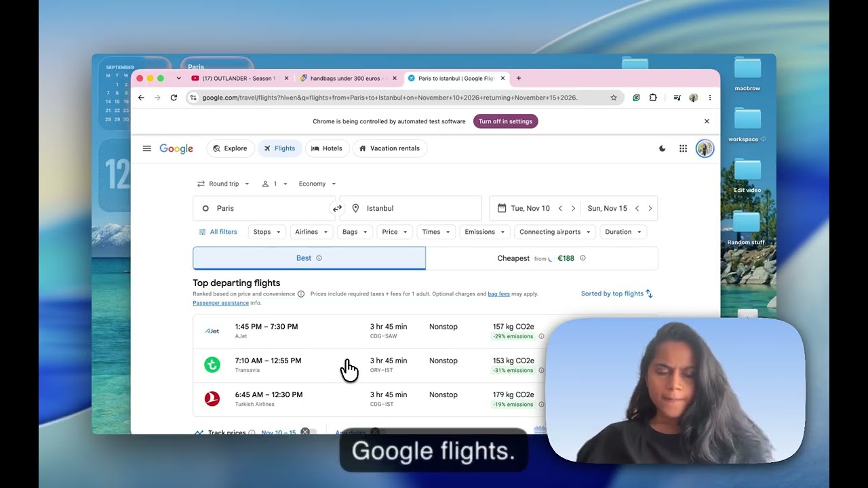Expand the Bags filter
The width and height of the screenshot is (868, 488).
pos(355,232)
